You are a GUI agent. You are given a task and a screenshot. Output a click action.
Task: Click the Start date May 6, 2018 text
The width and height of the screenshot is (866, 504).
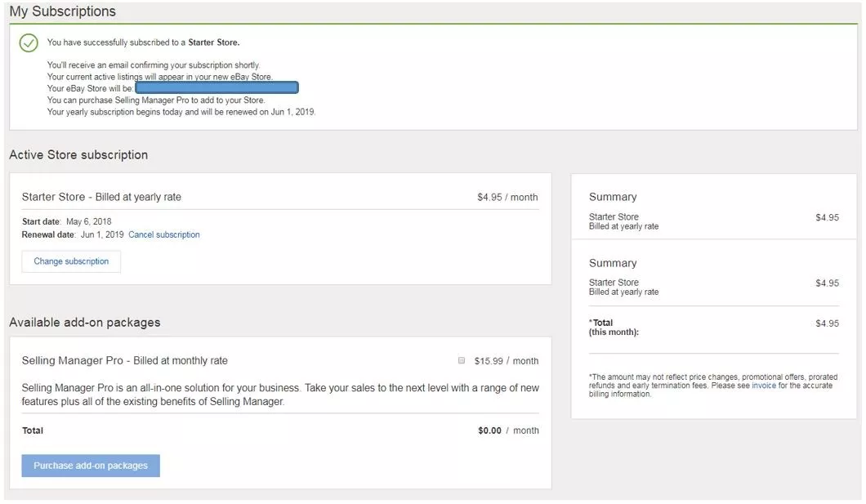click(x=67, y=221)
